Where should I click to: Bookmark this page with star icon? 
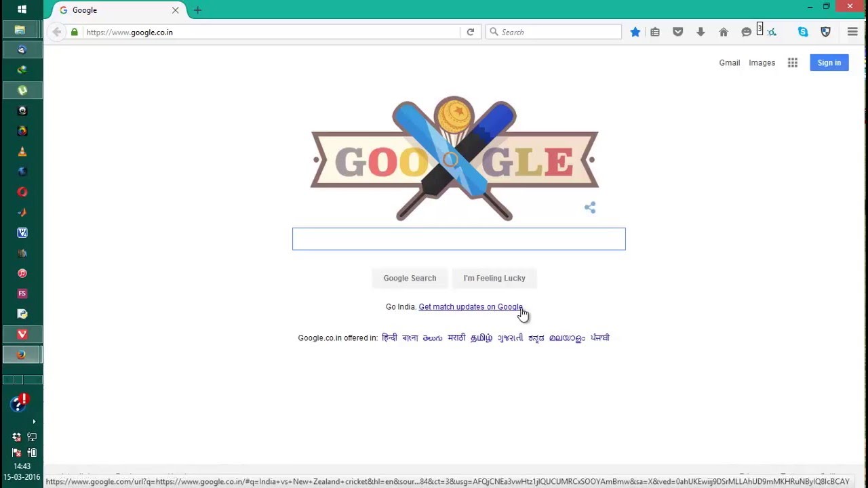tap(635, 32)
